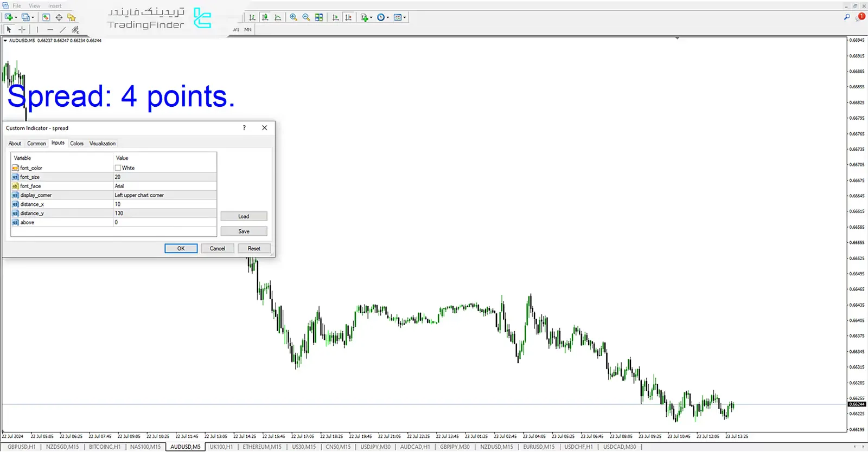The image size is (868, 452).
Task: Select the vertical line drawing tool
Action: point(37,30)
